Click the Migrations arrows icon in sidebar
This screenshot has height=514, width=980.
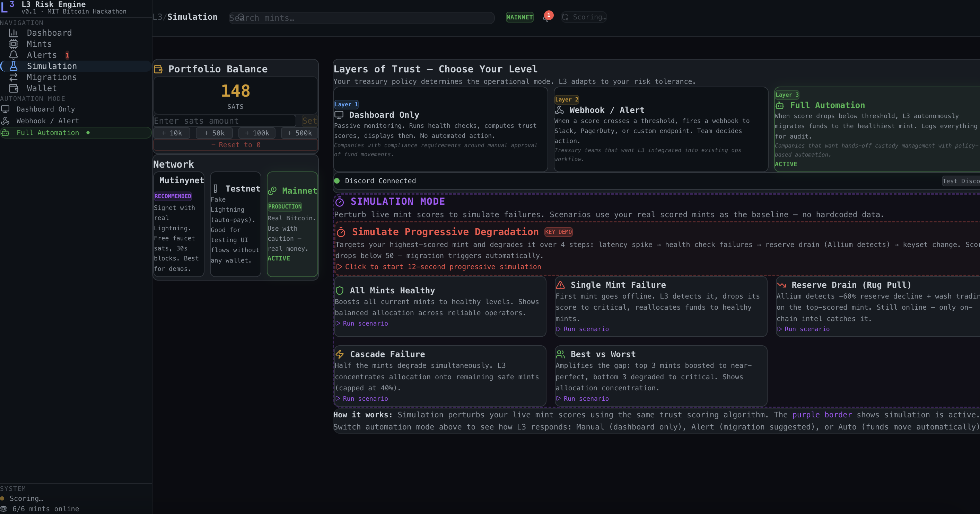13,78
